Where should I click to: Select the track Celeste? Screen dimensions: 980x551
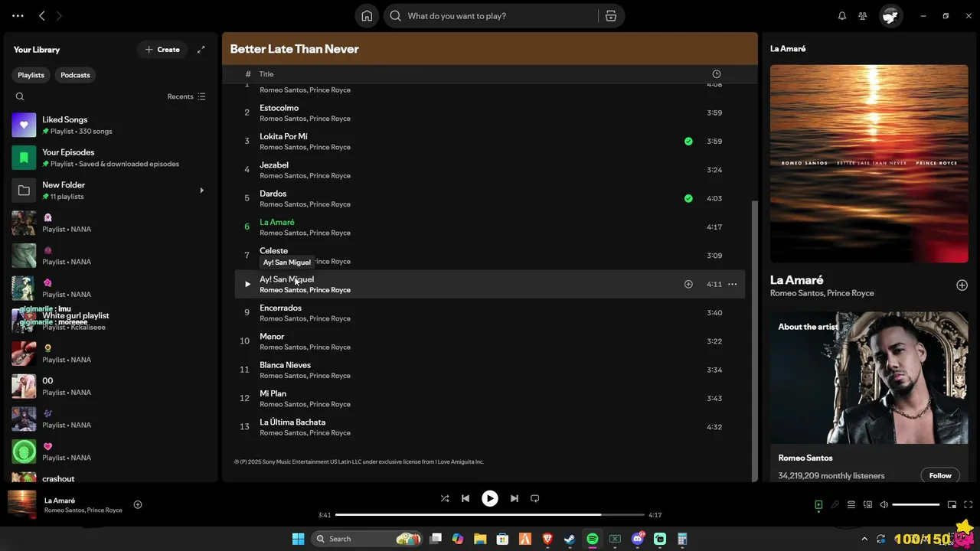(x=489, y=256)
